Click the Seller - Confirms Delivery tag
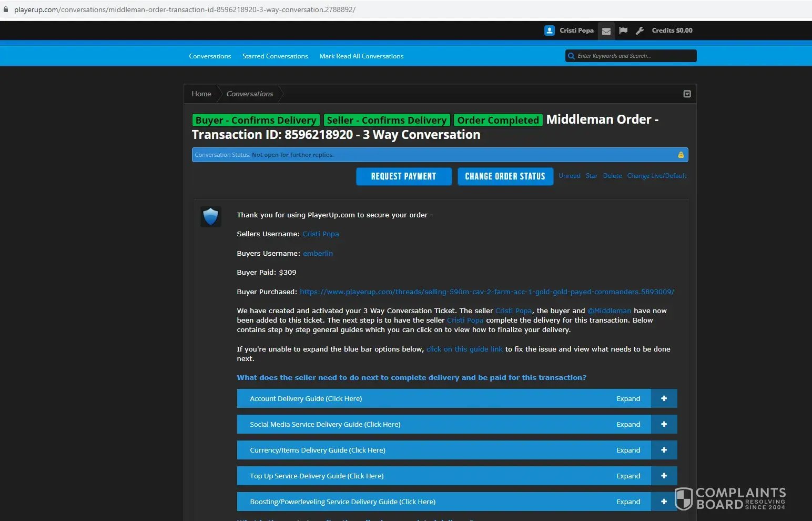Image resolution: width=812 pixels, height=521 pixels. click(387, 121)
